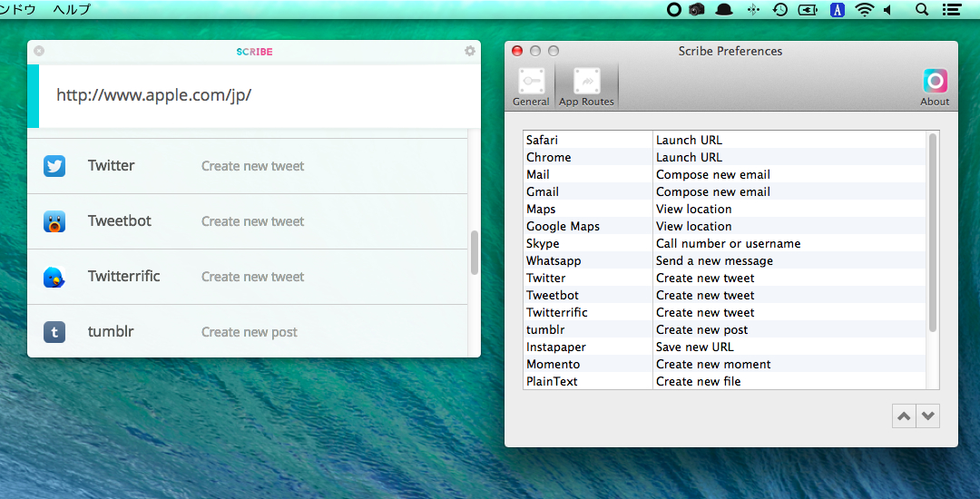This screenshot has height=499, width=980.
Task: Open the Time Machine menu bar icon
Action: [x=779, y=9]
